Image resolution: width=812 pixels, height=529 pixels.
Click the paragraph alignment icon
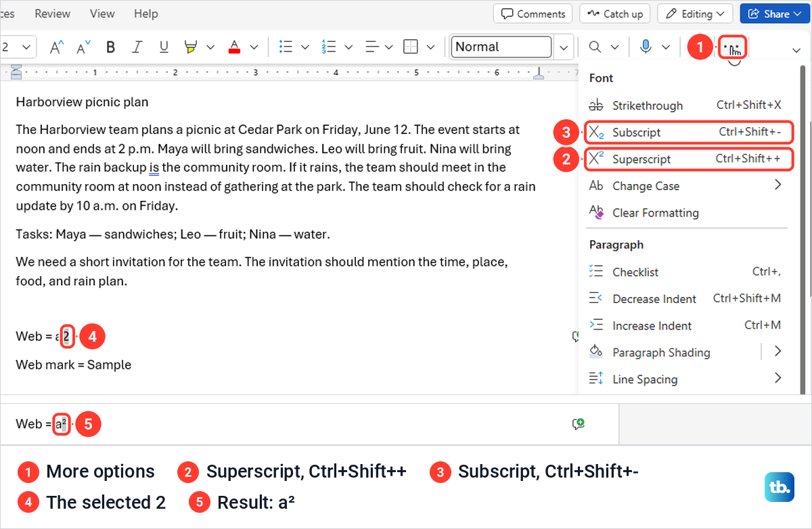pos(372,47)
